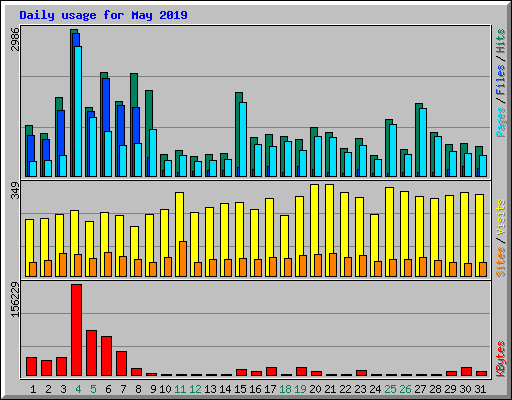Image resolution: width=512 pixels, height=400 pixels.
Task: Select the cyan Pages bar for day 27
Action: tap(423, 142)
